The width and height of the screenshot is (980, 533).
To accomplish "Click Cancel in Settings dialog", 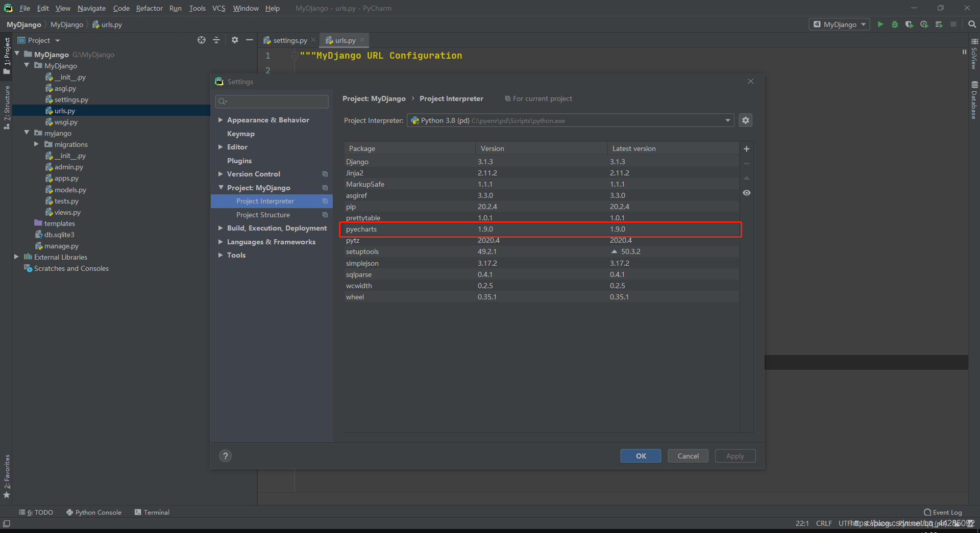I will (x=688, y=456).
